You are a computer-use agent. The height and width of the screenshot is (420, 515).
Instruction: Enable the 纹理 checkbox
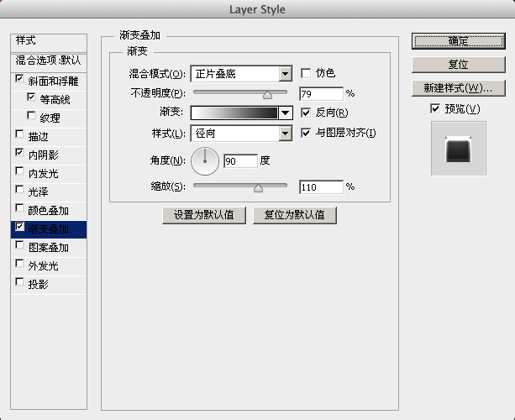point(31,115)
